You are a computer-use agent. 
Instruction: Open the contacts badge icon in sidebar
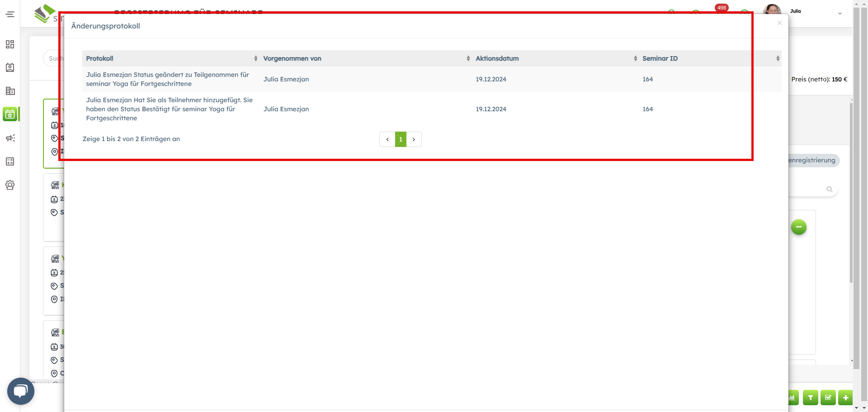10,68
